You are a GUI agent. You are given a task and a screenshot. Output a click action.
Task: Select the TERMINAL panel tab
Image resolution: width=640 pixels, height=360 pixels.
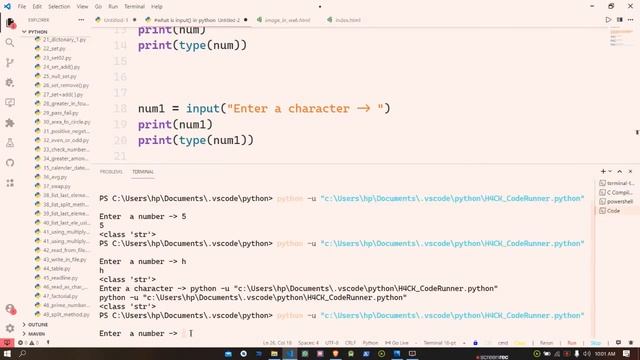pos(143,172)
